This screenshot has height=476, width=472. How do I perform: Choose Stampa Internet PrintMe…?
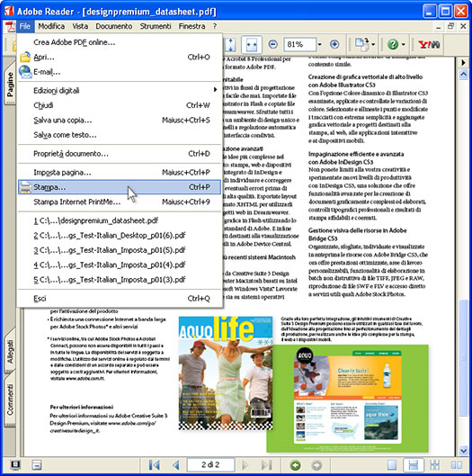tap(120, 202)
